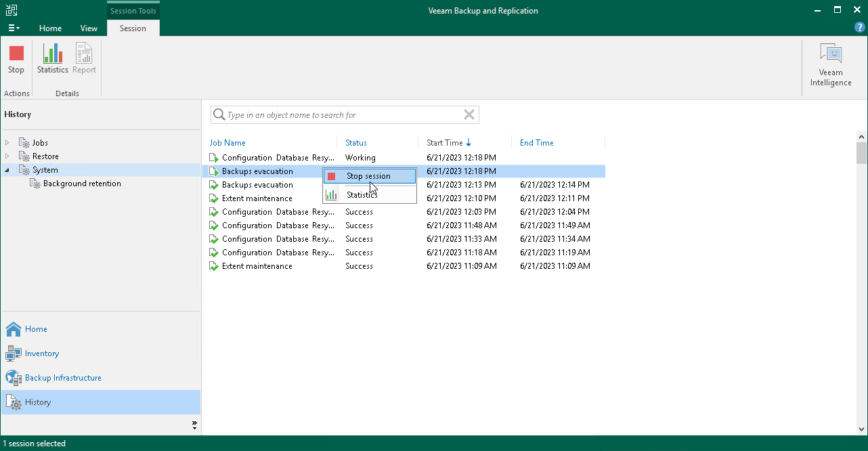
Task: Click the help question mark icon
Action: 859,27
